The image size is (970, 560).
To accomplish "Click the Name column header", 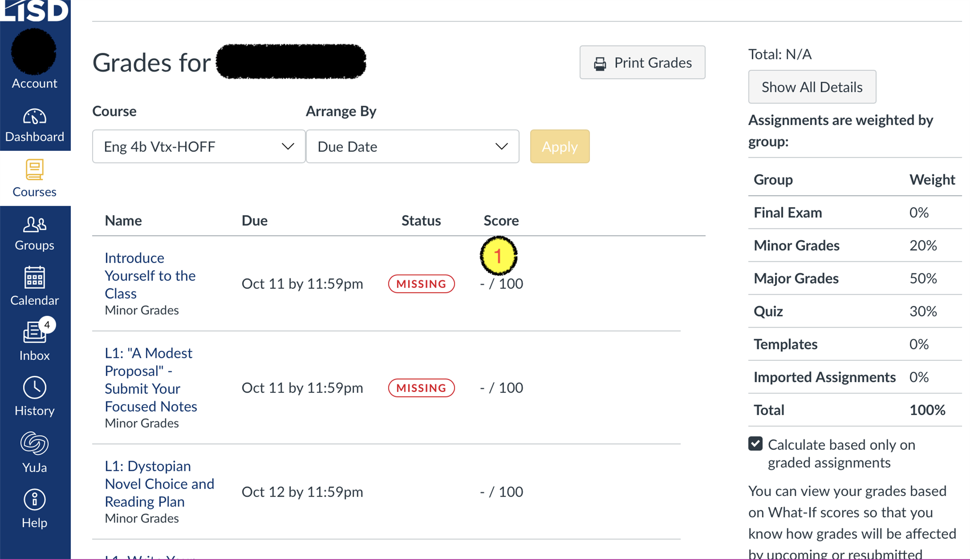I will pos(123,221).
